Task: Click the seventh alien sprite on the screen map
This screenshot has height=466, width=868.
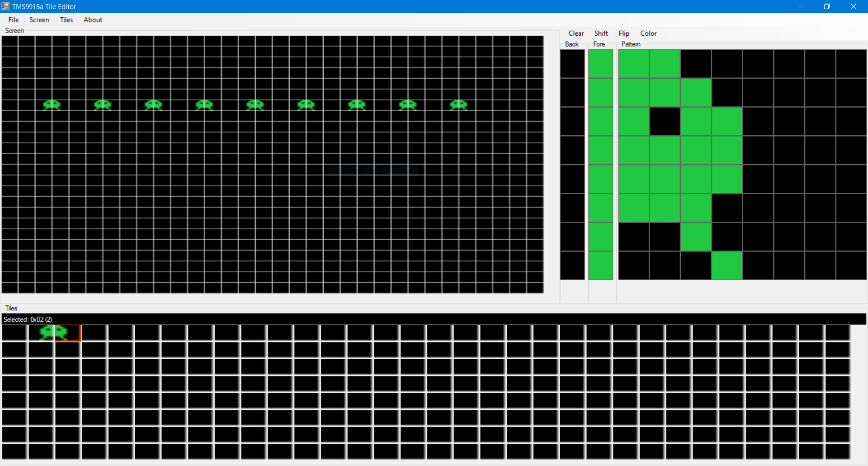Action: pyautogui.click(x=357, y=105)
